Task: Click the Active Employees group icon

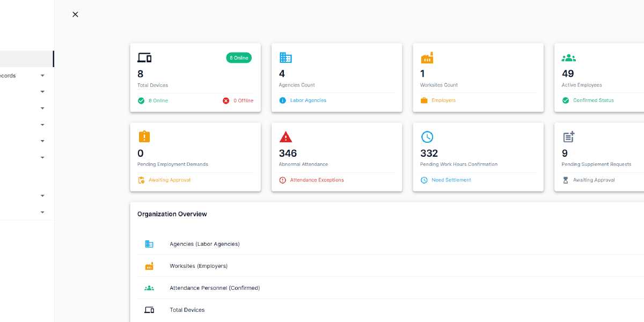Action: click(x=568, y=57)
